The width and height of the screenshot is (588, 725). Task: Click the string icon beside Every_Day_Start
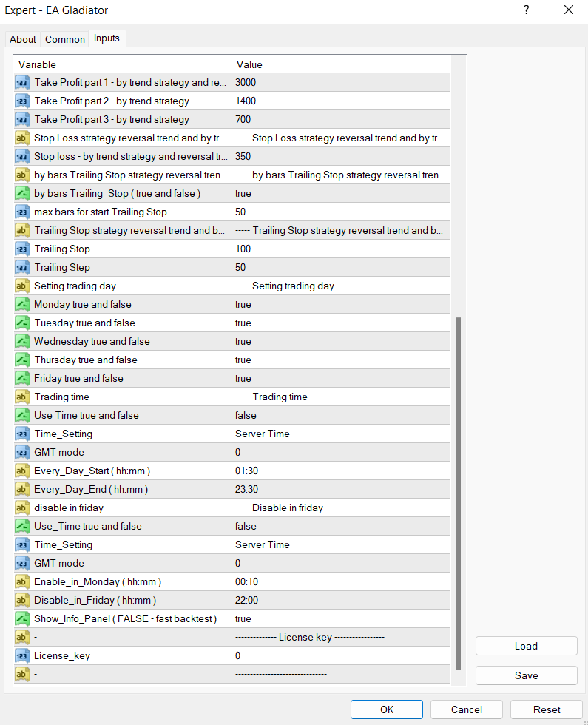click(22, 471)
